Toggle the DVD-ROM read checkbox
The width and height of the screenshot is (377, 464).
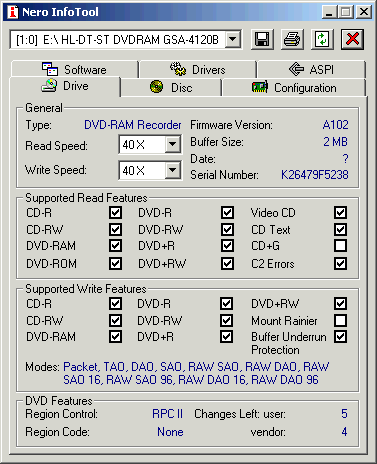[115, 264]
